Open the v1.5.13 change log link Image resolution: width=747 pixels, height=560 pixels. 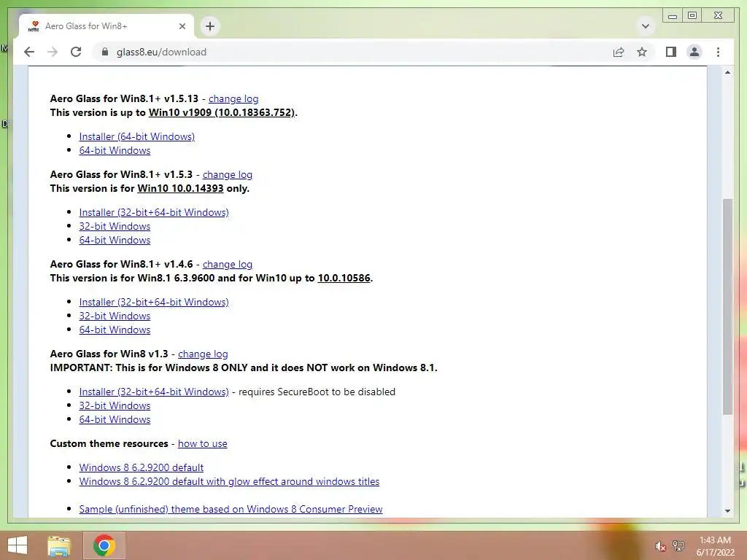point(233,98)
